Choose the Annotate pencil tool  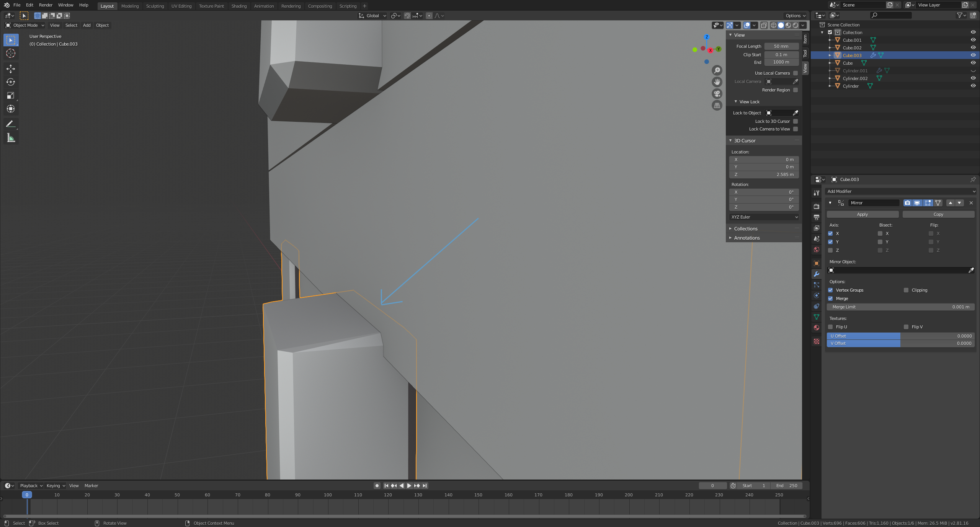(11, 124)
